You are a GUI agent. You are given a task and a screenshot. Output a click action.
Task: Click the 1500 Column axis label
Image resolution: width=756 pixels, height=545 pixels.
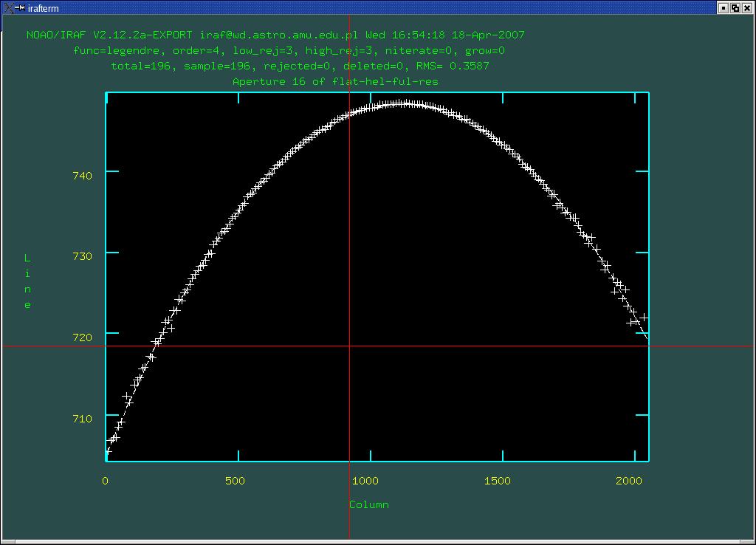pyautogui.click(x=497, y=481)
